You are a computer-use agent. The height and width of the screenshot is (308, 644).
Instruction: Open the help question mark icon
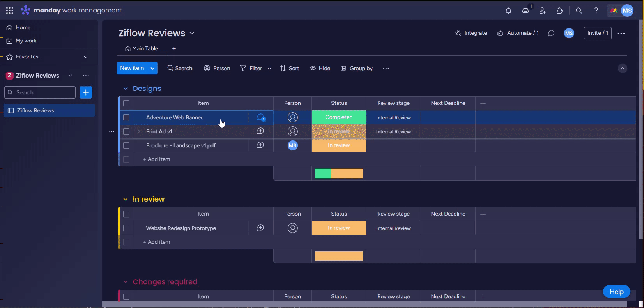tap(596, 11)
